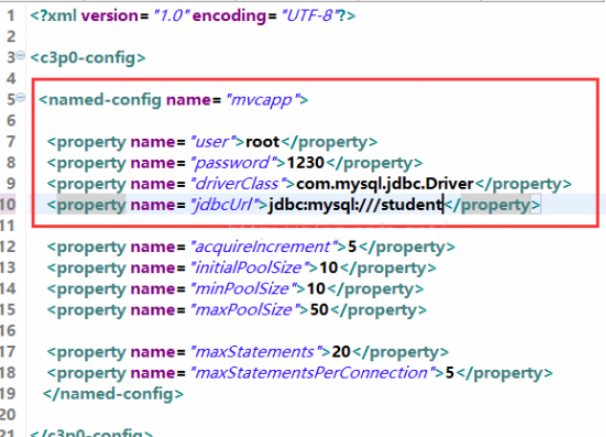Screen dimensions: 606x437
Task: Click the 'jdbc:mysql:///student' URL text
Action: coord(356,204)
